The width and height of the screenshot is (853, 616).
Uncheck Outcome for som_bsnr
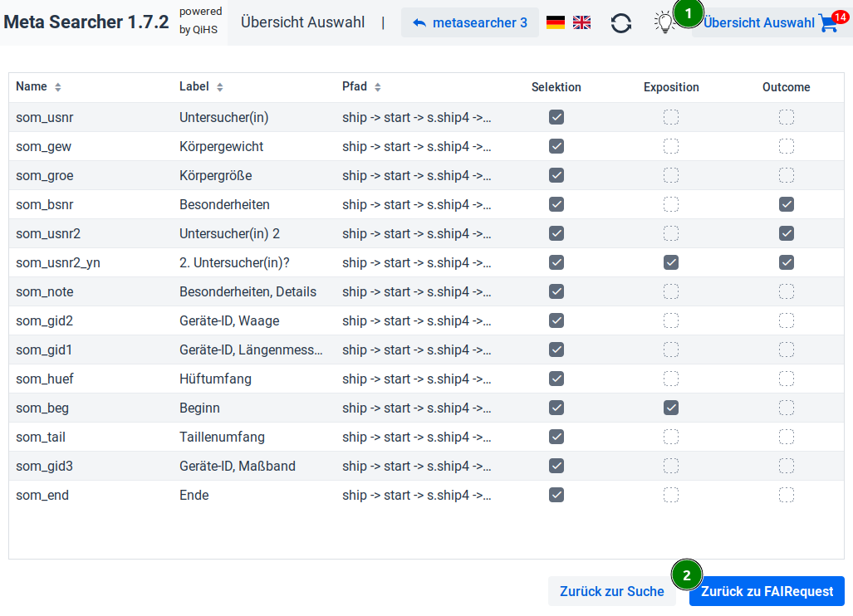click(787, 204)
